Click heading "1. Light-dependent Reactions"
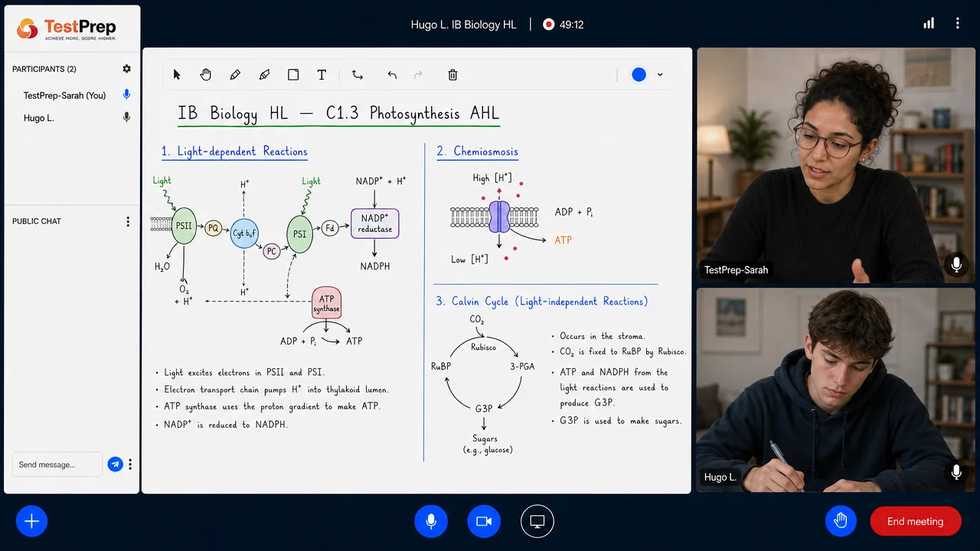The height and width of the screenshot is (551, 980). [x=234, y=152]
